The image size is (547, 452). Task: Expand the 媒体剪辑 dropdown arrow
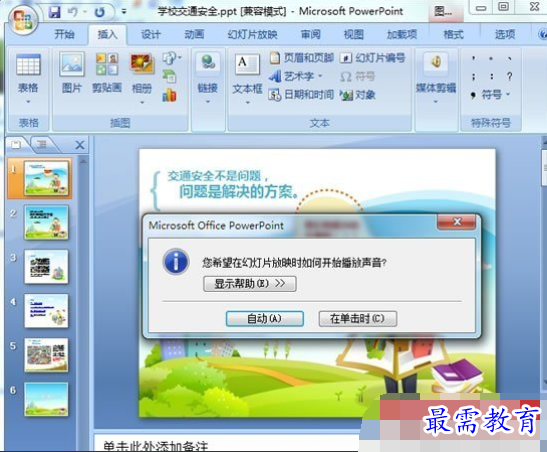pos(436,102)
